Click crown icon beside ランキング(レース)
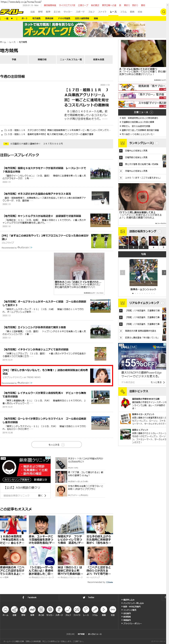Screen dimensions: 169x644 pyautogui.click(x=122, y=143)
